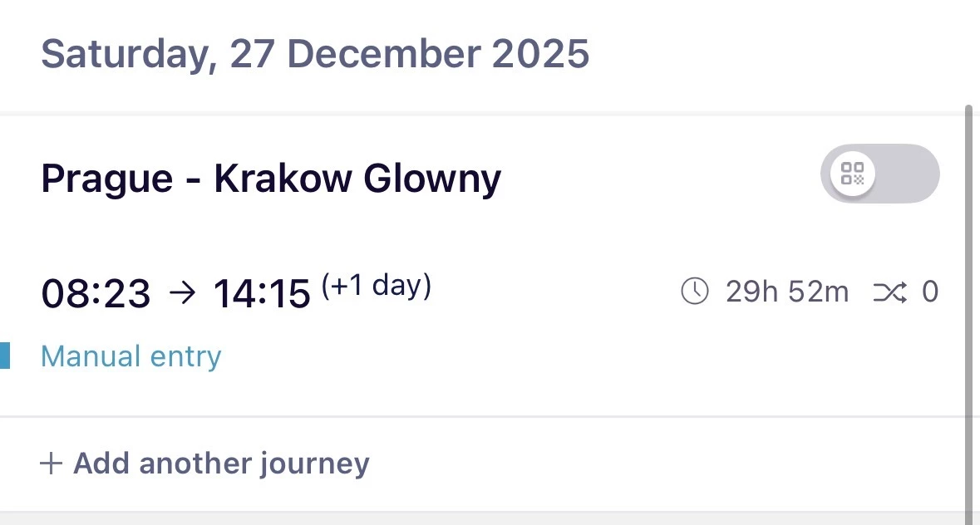The image size is (980, 525).
Task: Click the Prague origin in journey title
Action: pyautogui.click(x=107, y=178)
